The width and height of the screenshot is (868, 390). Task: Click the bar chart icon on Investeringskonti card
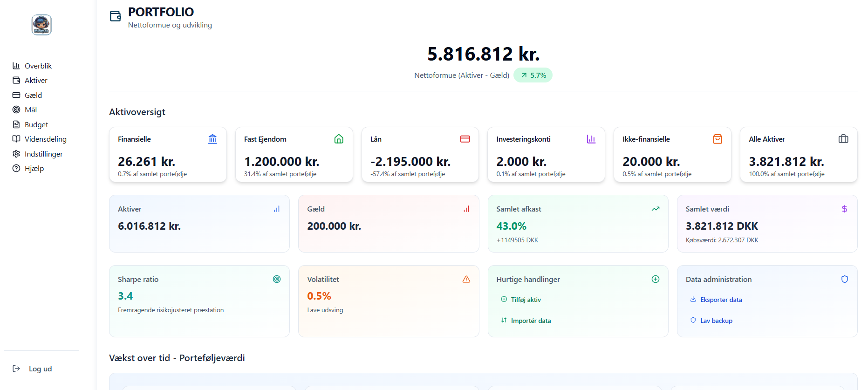point(591,139)
